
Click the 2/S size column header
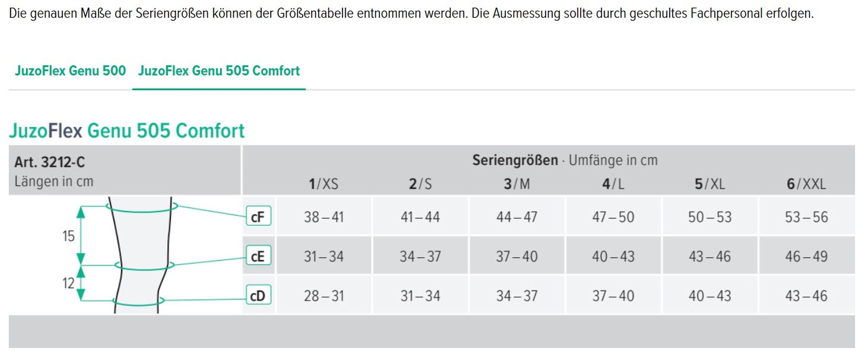tap(420, 184)
